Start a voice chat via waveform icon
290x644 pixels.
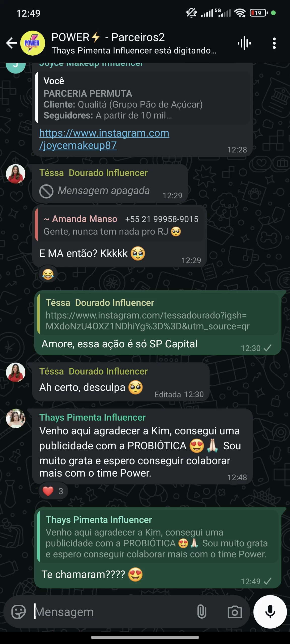[x=244, y=43]
